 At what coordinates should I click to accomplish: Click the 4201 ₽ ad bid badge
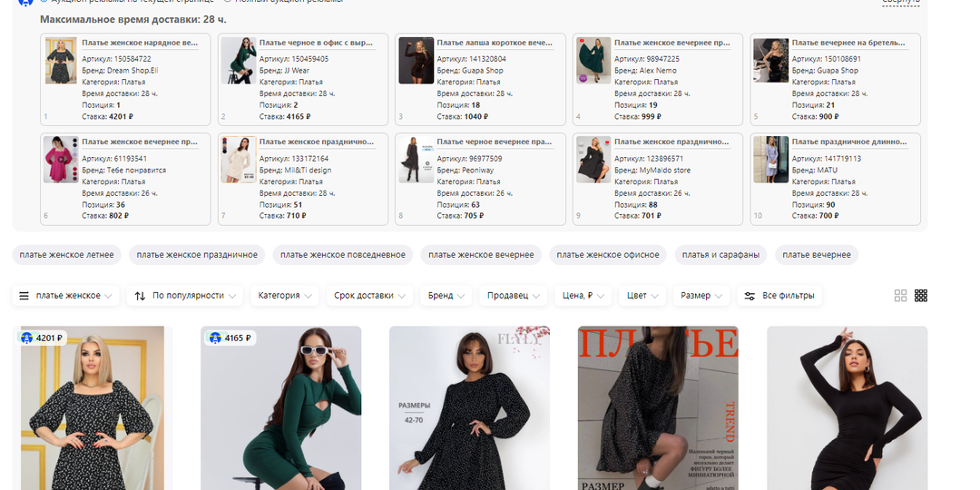point(42,338)
